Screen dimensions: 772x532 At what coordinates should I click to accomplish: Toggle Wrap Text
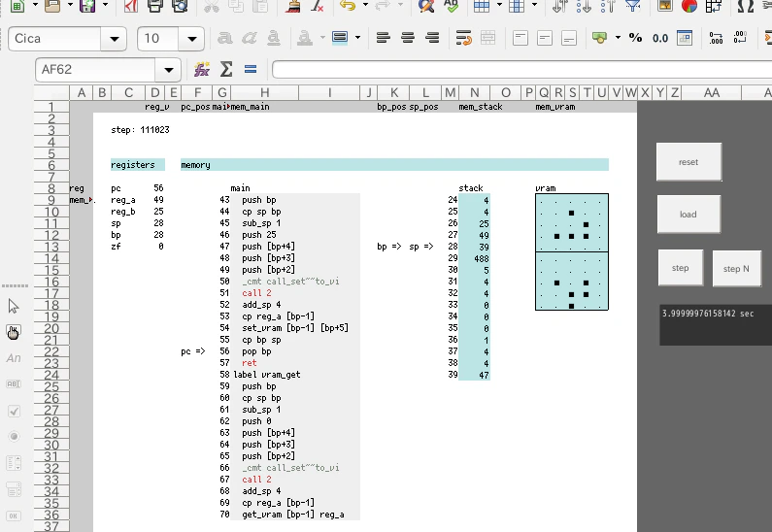pos(464,38)
